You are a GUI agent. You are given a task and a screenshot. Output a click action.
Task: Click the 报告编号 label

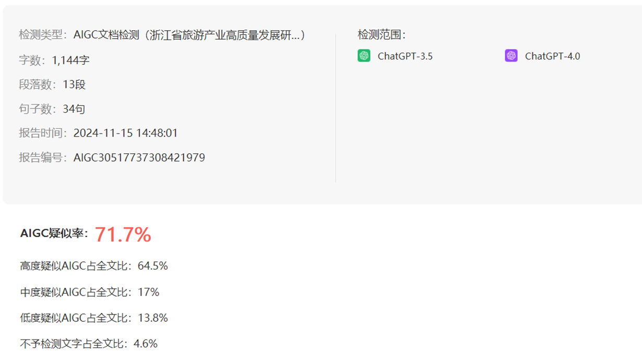[44, 157]
